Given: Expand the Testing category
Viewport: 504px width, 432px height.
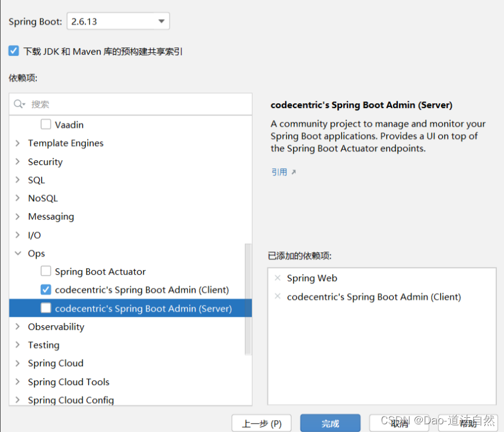Looking at the screenshot, I should point(18,345).
